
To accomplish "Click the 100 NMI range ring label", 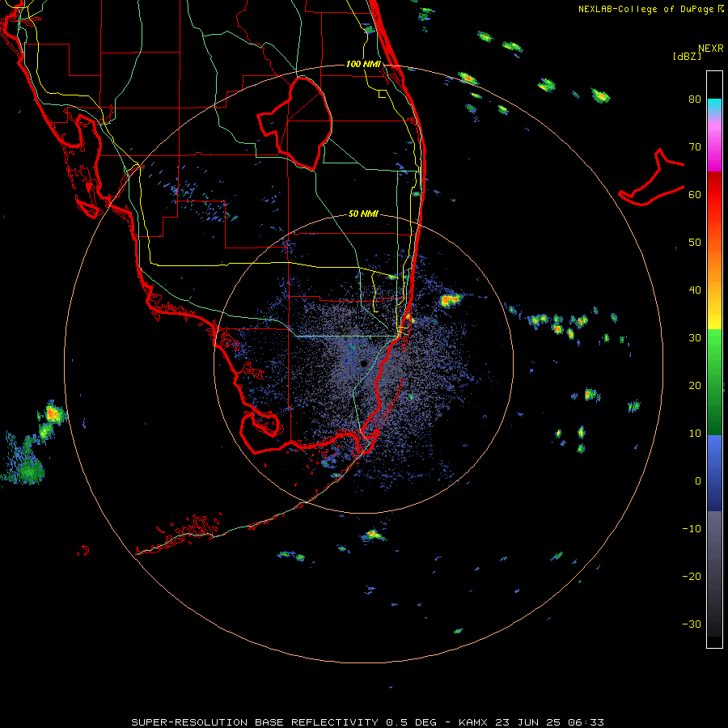I will (x=363, y=64).
